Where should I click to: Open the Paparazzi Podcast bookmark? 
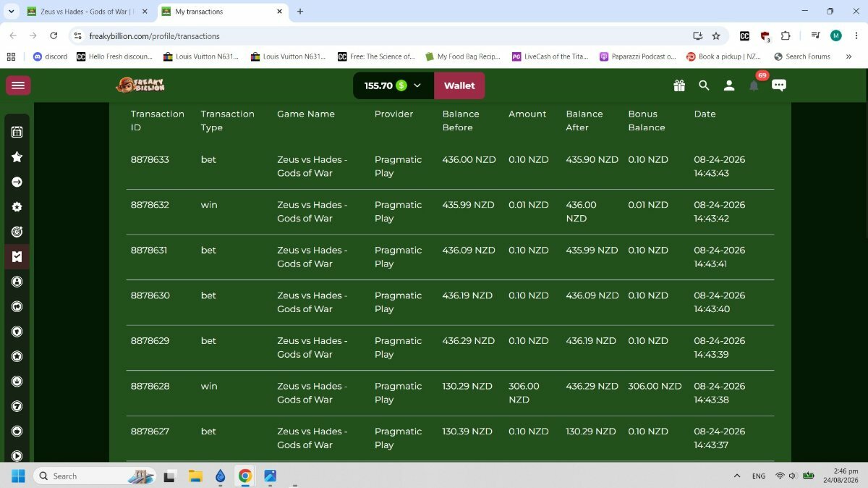[x=637, y=56]
